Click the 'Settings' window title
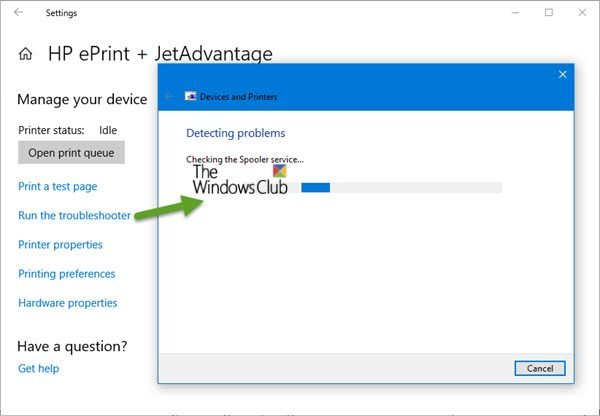 [x=61, y=13]
